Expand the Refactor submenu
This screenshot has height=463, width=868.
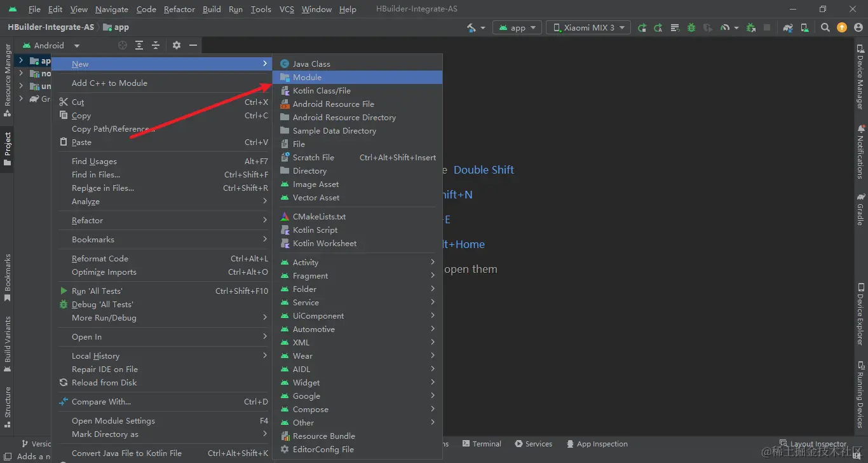(163, 220)
